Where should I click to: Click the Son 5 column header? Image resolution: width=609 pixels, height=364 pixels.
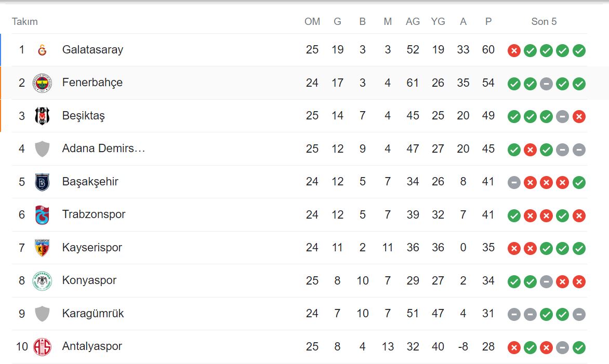[544, 21]
